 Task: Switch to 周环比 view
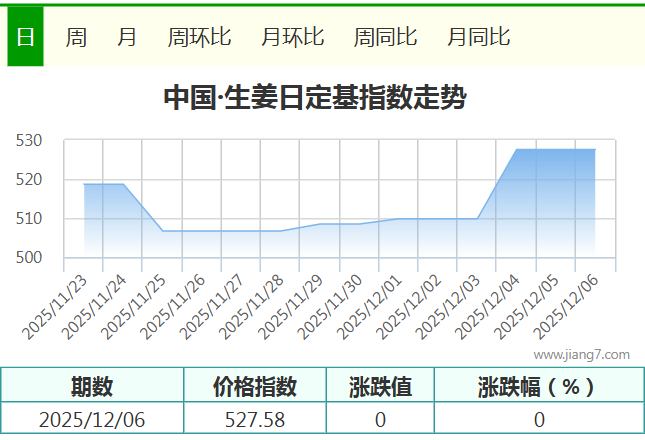(199, 37)
